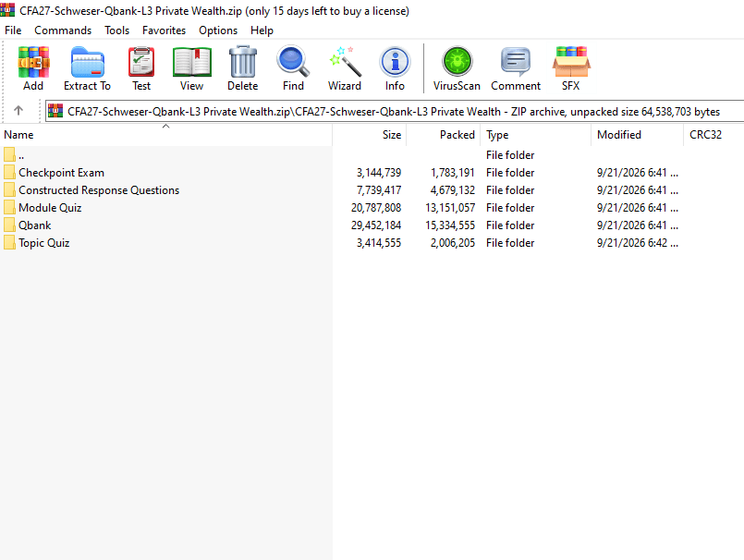Start VirusScan on the archive
The width and height of the screenshot is (744, 560).
coord(457,67)
